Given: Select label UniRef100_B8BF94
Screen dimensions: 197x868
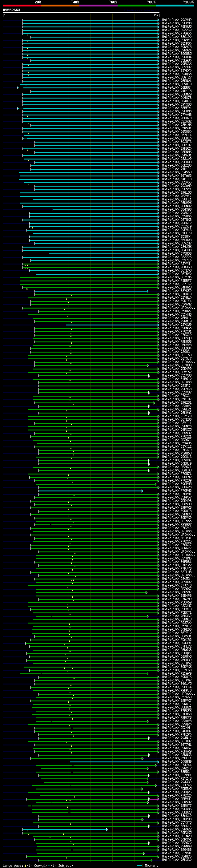Looking at the screenshot, I should [x=177, y=108].
